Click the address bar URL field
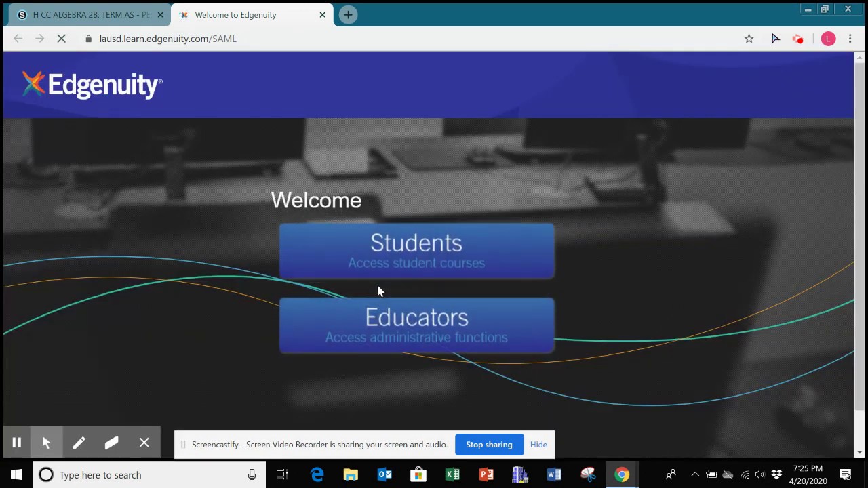Image resolution: width=868 pixels, height=488 pixels. [x=407, y=39]
